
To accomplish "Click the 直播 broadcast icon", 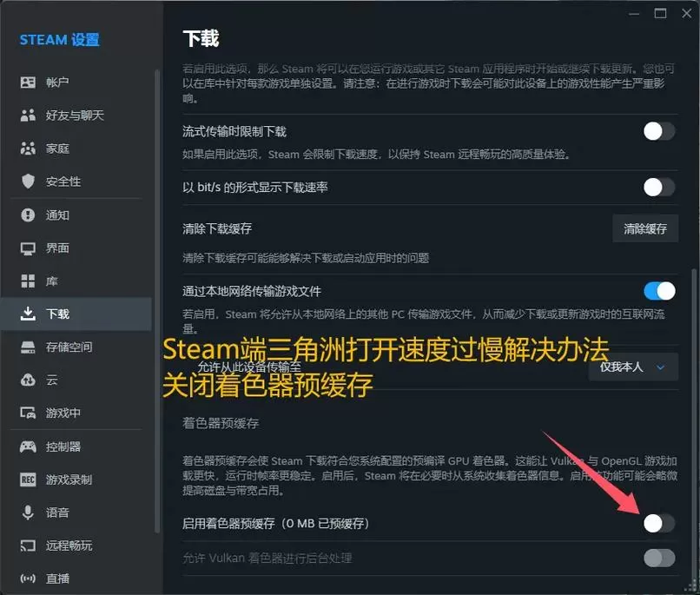I will coord(28,578).
